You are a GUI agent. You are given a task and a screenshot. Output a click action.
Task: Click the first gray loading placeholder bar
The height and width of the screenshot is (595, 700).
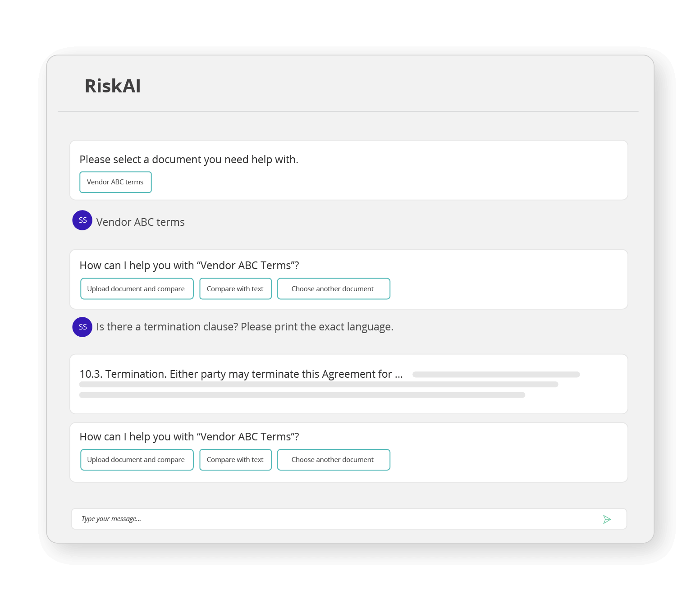[x=496, y=374]
